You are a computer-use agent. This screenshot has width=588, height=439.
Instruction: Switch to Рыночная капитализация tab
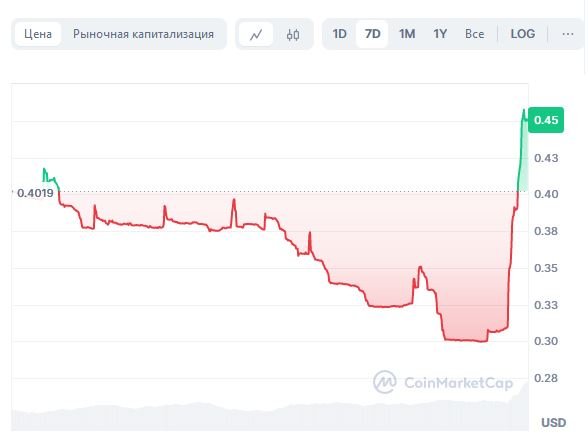[143, 34]
